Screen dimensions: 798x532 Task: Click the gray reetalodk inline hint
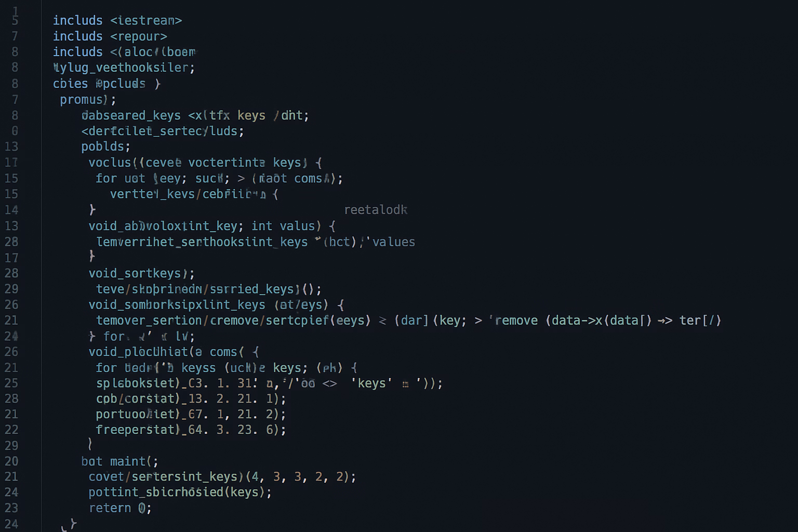pyautogui.click(x=376, y=210)
